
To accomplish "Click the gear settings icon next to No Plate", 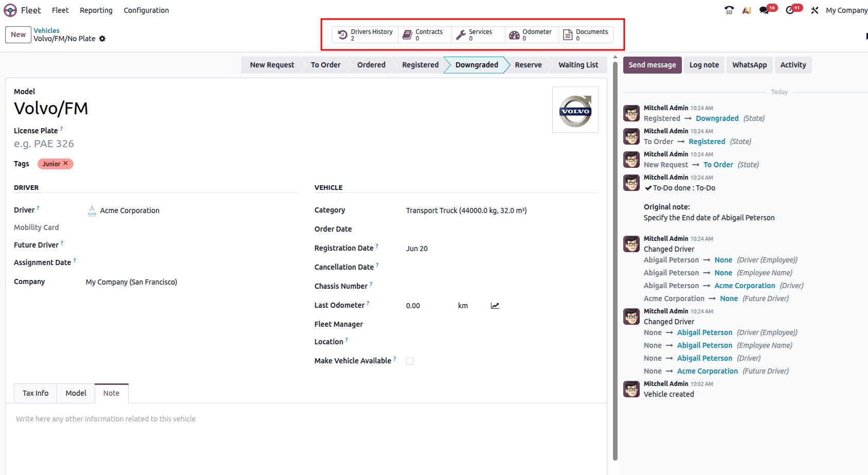I will [102, 39].
